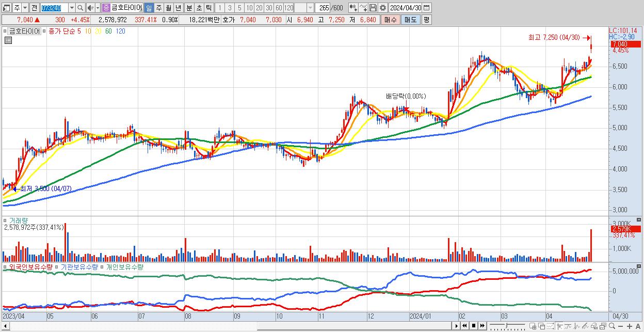This screenshot has width=644, height=332.
Task: Expand the stock code history dropdown
Action: (x=72, y=8)
